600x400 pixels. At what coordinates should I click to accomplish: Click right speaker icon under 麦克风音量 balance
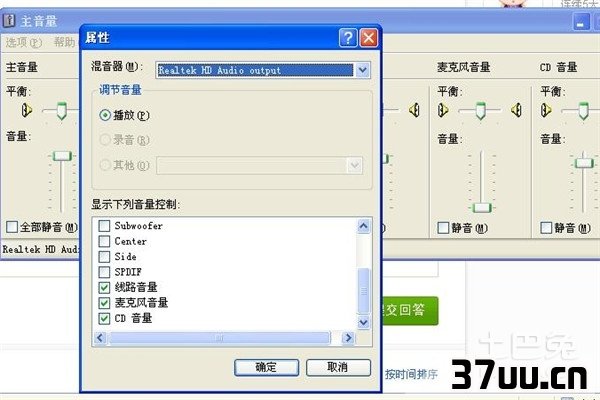pos(516,110)
